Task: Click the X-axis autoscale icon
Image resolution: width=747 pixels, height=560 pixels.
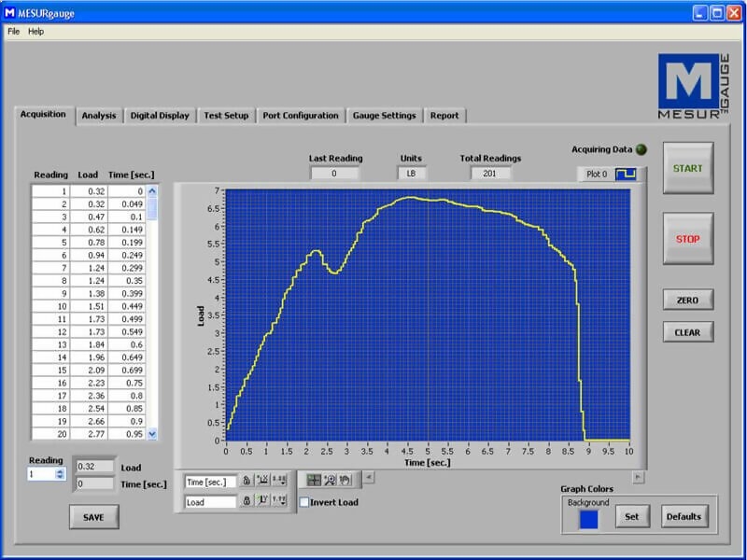Action: [262, 481]
